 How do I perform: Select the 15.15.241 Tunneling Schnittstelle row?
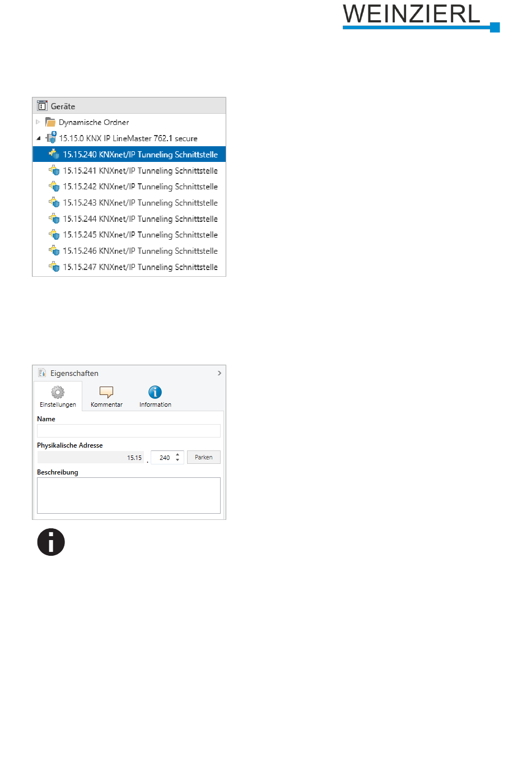129,170
